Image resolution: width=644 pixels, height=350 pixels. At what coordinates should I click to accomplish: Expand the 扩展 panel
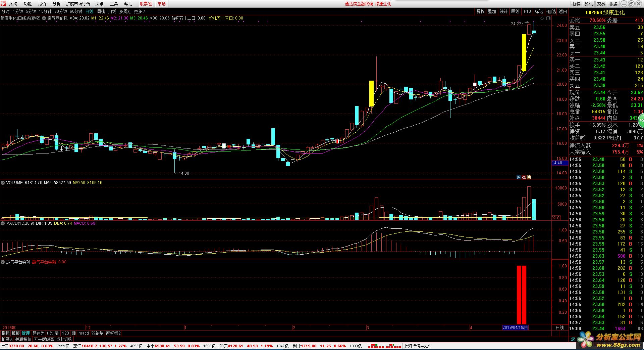click(x=7, y=339)
